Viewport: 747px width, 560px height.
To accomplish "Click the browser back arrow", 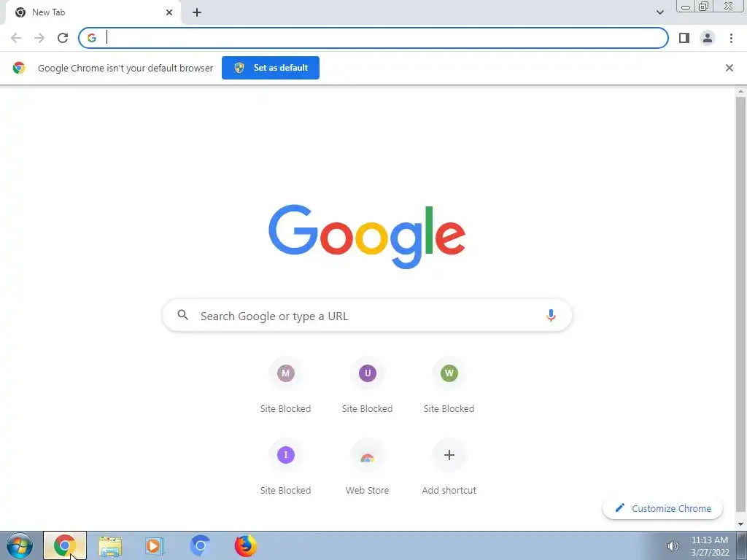I will (x=16, y=38).
